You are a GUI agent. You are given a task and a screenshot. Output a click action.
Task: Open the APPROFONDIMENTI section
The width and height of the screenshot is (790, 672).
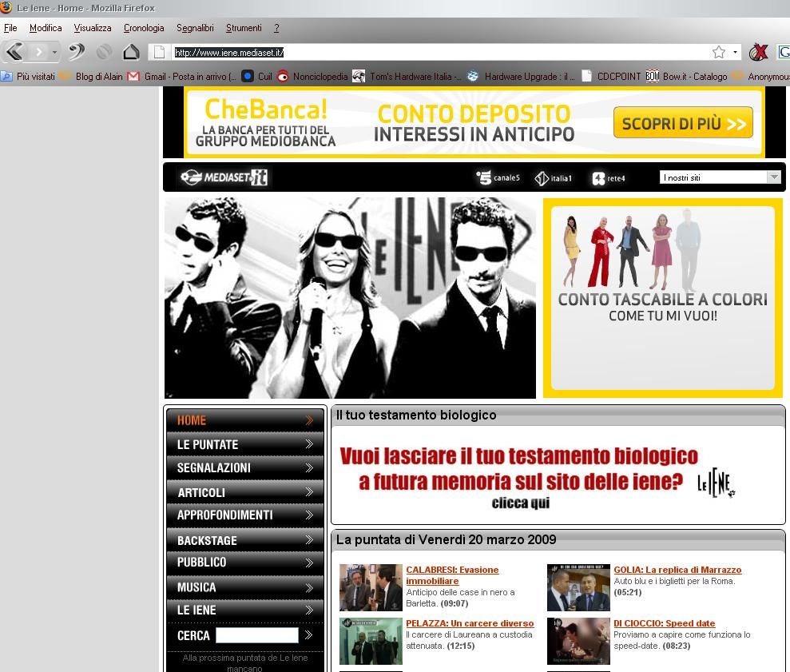click(245, 515)
